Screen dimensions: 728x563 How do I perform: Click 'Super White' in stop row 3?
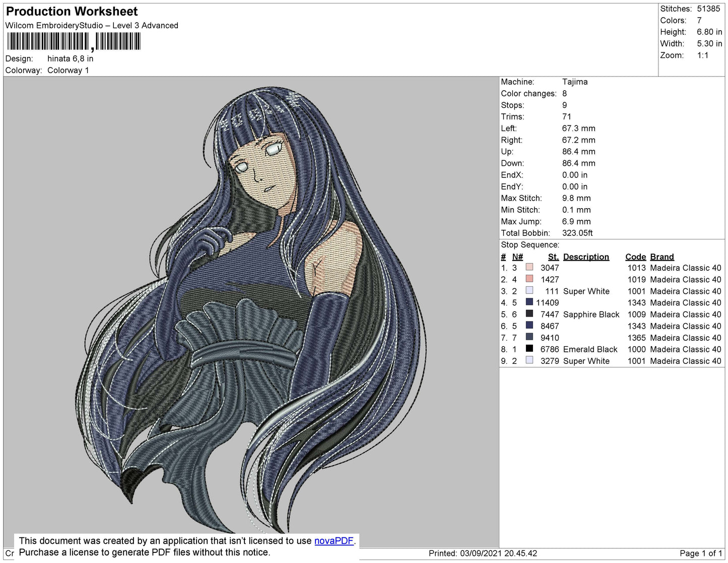coord(586,291)
